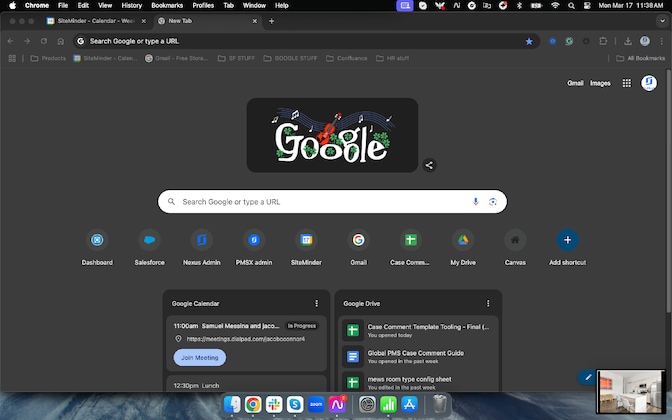The image size is (672, 420).
Task: Open the Bookmarks menu
Action: (167, 6)
